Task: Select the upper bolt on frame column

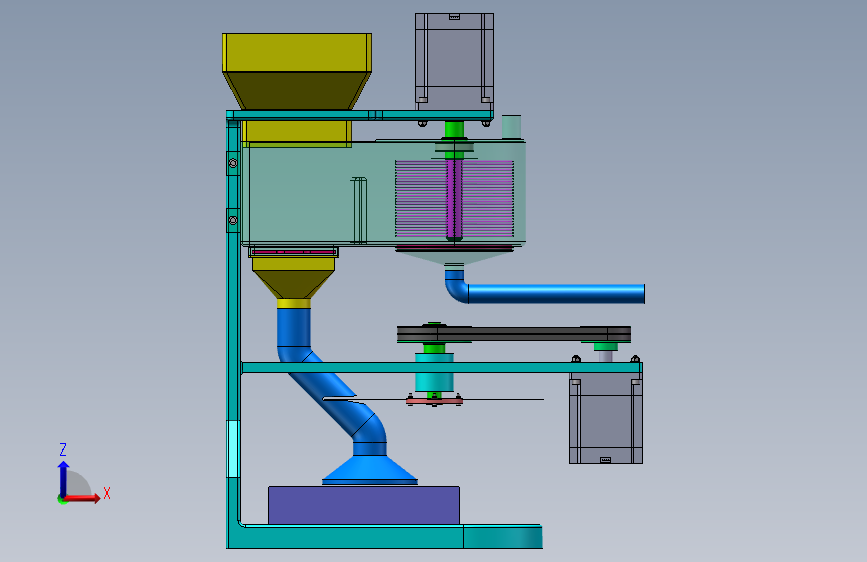Action: (x=233, y=163)
